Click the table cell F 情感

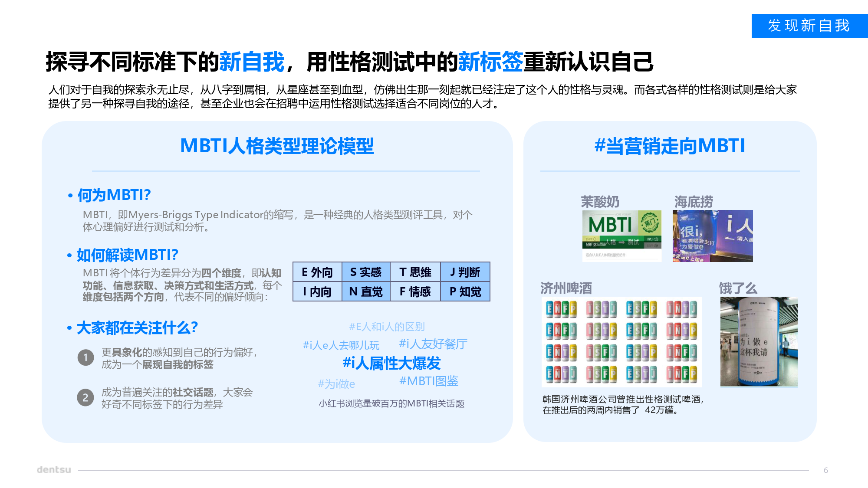pos(415,291)
